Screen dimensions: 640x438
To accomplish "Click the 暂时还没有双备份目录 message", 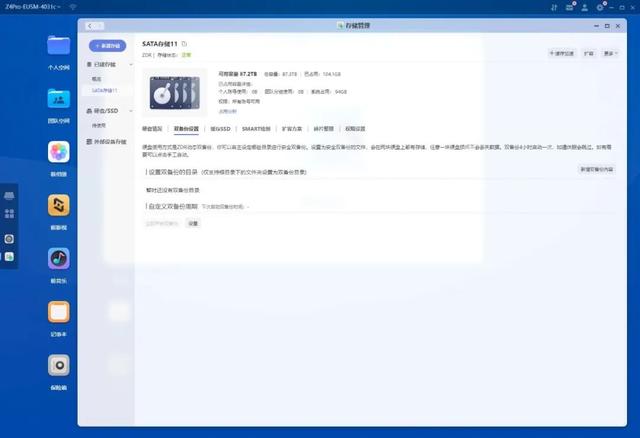I will point(173,190).
